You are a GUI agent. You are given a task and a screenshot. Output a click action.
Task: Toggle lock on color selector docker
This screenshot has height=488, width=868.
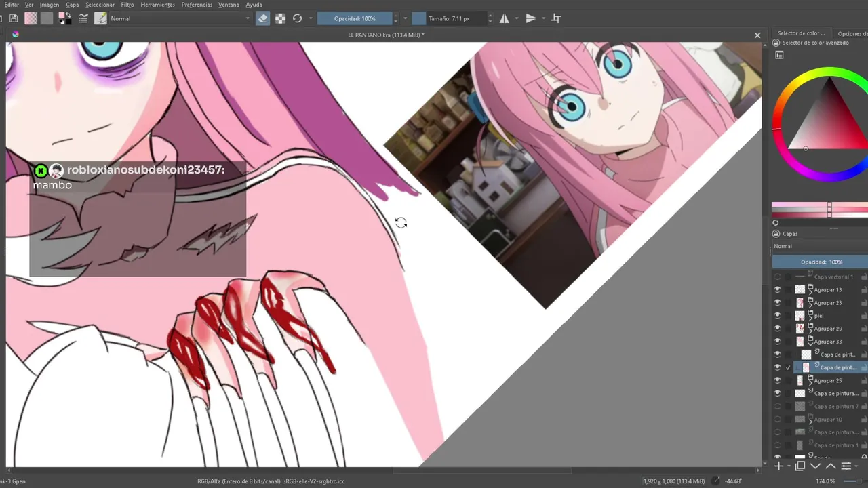[x=776, y=43]
